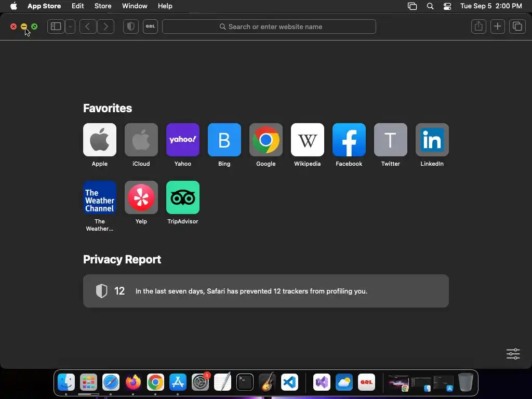Open the Yahoo favorite
Viewport: 532px width, 399px height.
tap(183, 140)
